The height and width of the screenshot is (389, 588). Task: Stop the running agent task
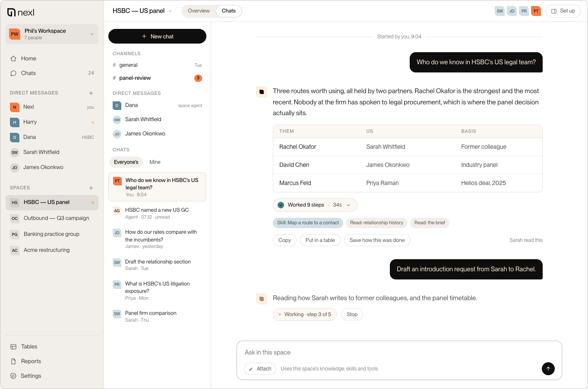(x=352, y=314)
